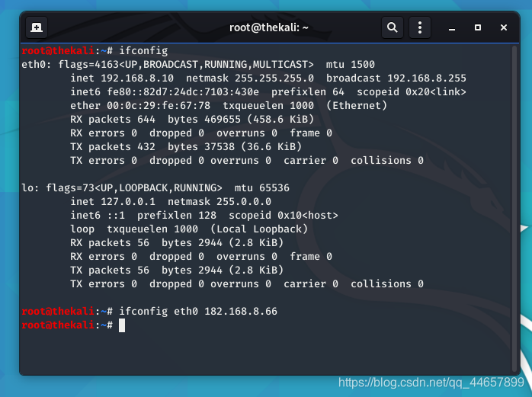
Task: Open the three-dot terminal menu
Action: click(x=419, y=28)
